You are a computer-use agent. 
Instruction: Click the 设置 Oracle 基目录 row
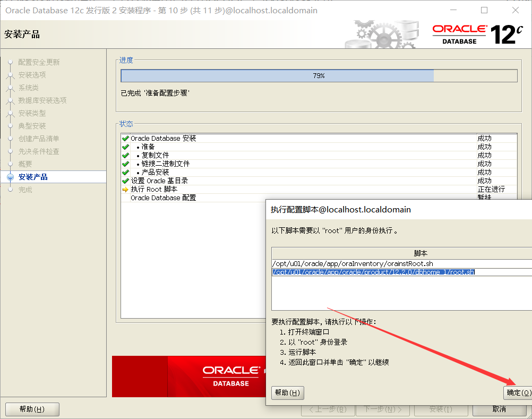[x=319, y=181]
